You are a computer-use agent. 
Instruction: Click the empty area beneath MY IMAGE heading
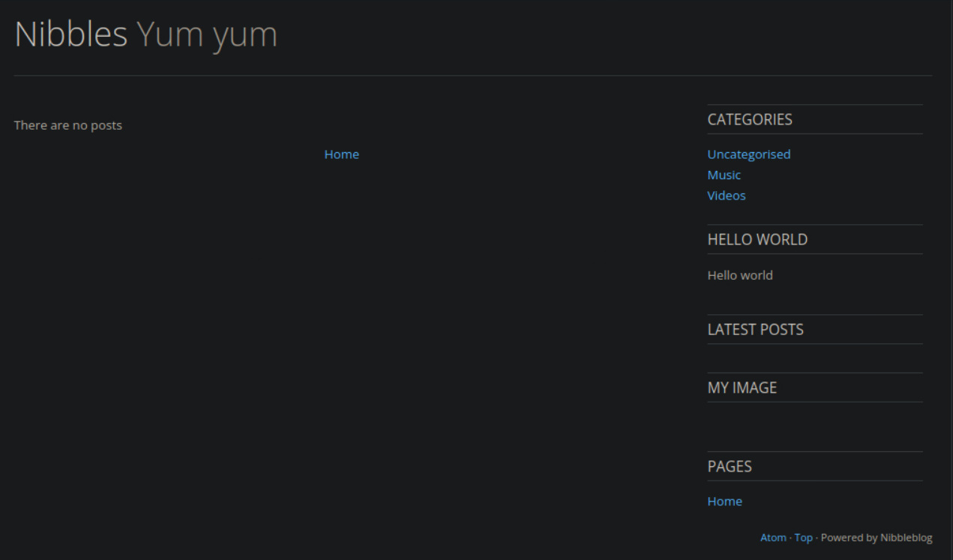[x=814, y=426]
